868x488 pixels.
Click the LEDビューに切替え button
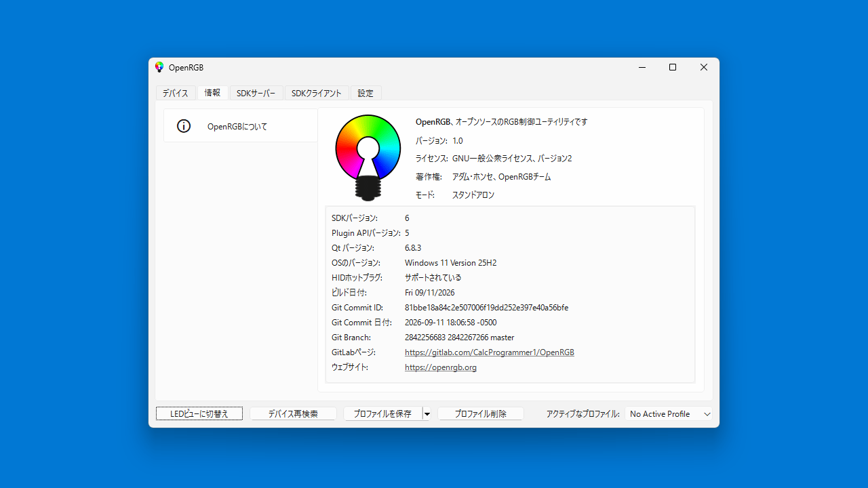(199, 413)
